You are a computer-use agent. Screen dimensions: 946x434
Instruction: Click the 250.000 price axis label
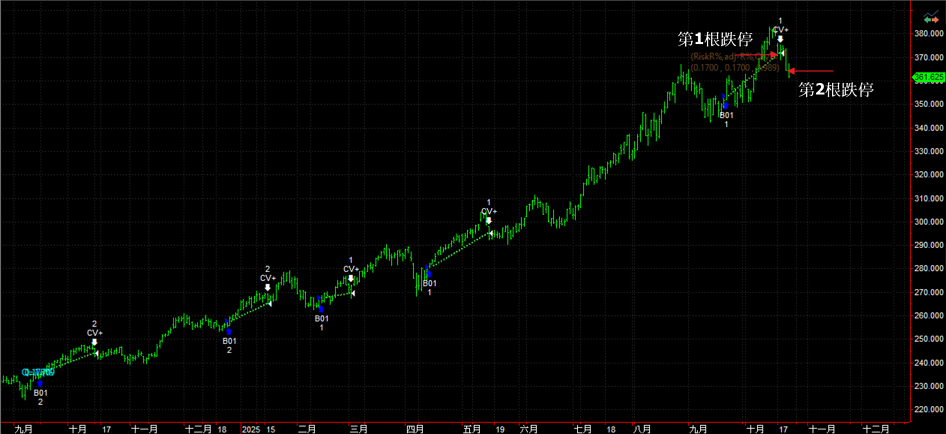pyautogui.click(x=929, y=339)
